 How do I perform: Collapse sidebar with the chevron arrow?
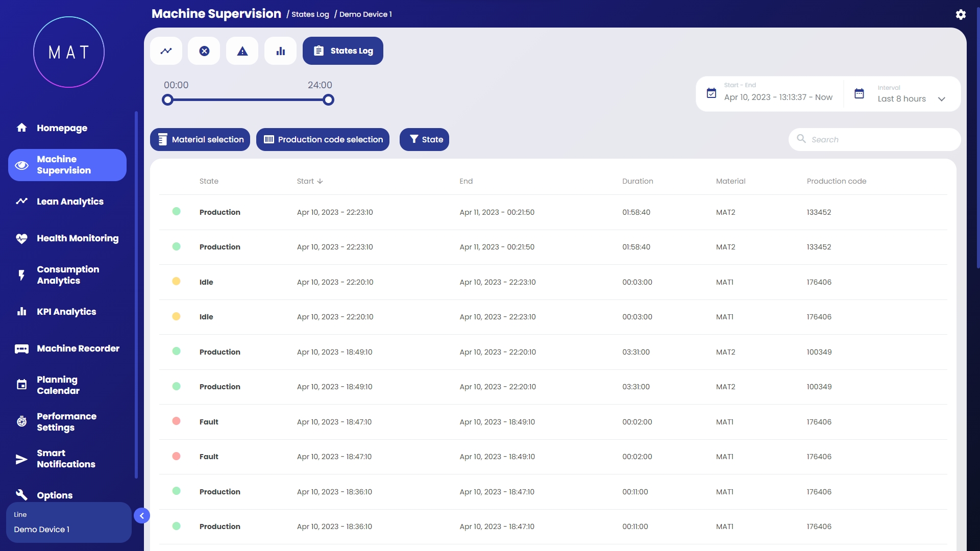click(x=142, y=516)
